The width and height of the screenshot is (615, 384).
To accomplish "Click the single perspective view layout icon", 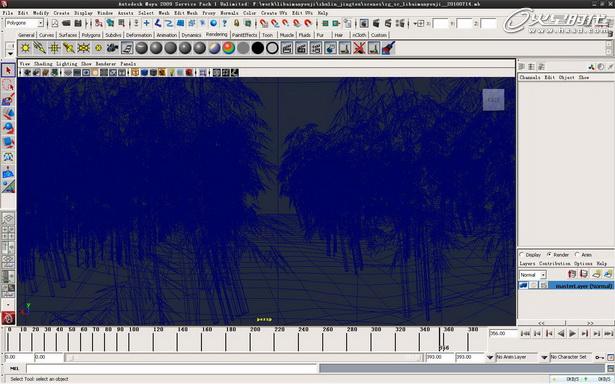I will [8, 218].
